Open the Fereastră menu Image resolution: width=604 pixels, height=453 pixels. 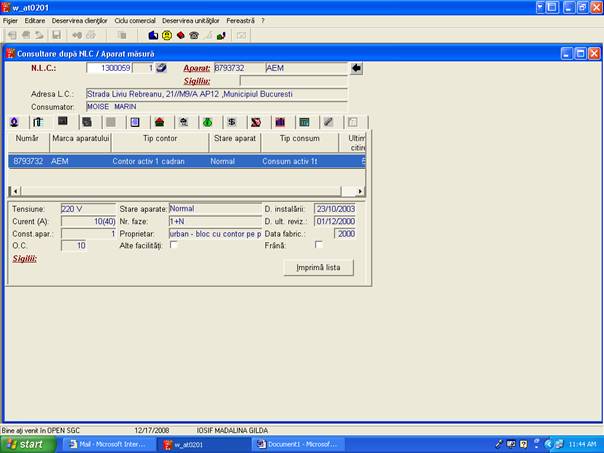point(240,21)
